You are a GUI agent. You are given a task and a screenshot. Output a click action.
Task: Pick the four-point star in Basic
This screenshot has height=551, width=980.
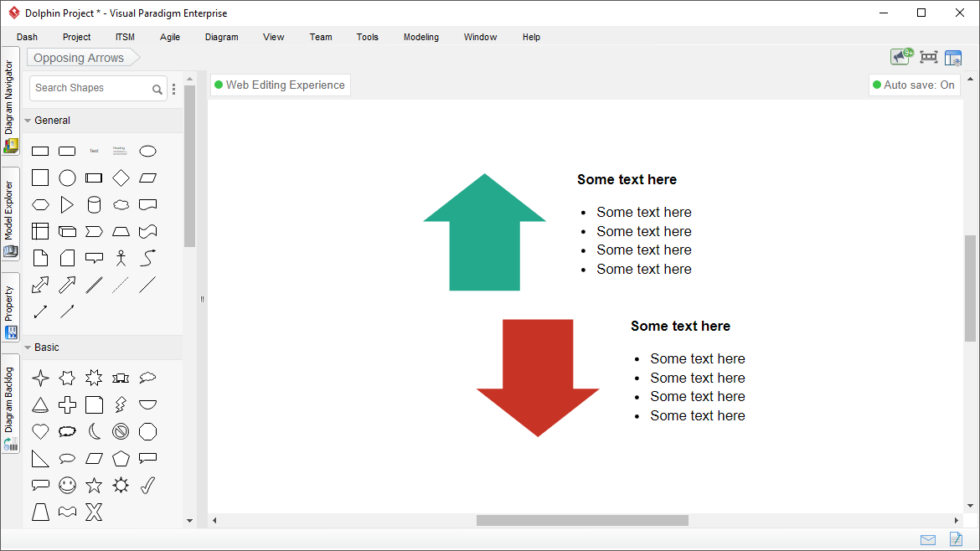tap(40, 378)
